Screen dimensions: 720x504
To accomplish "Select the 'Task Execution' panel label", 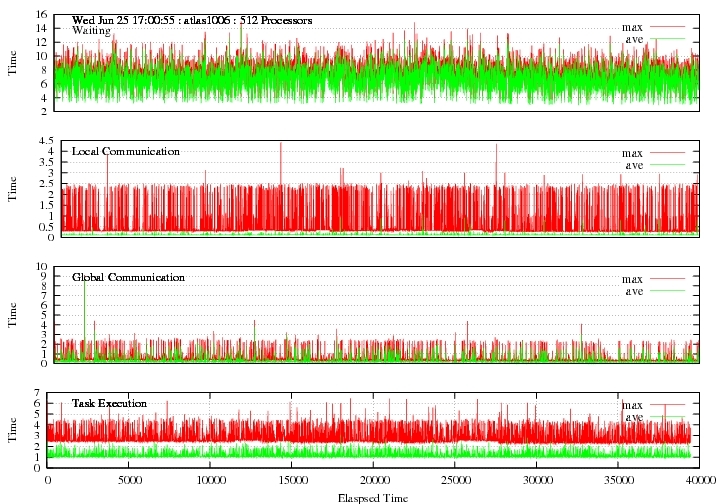I will tap(109, 403).
